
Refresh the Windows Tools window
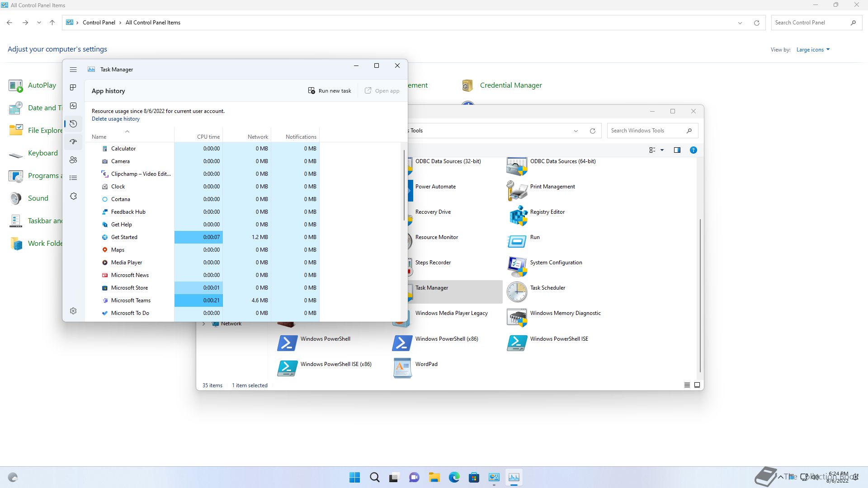pyautogui.click(x=593, y=131)
